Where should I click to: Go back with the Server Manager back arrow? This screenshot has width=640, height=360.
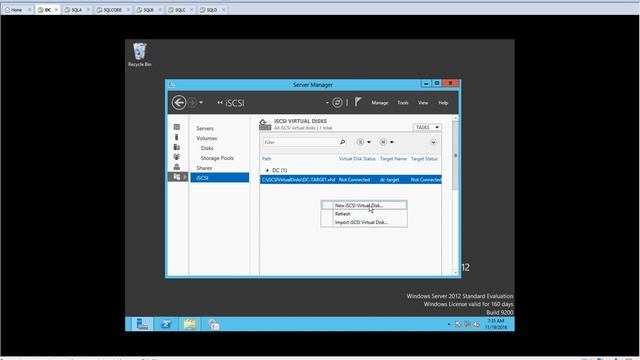179,102
